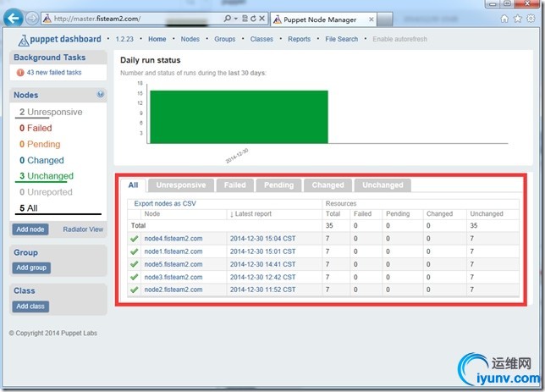Open report 2014-12-30 15:04 CST
This screenshot has width=545, height=392.
point(262,239)
